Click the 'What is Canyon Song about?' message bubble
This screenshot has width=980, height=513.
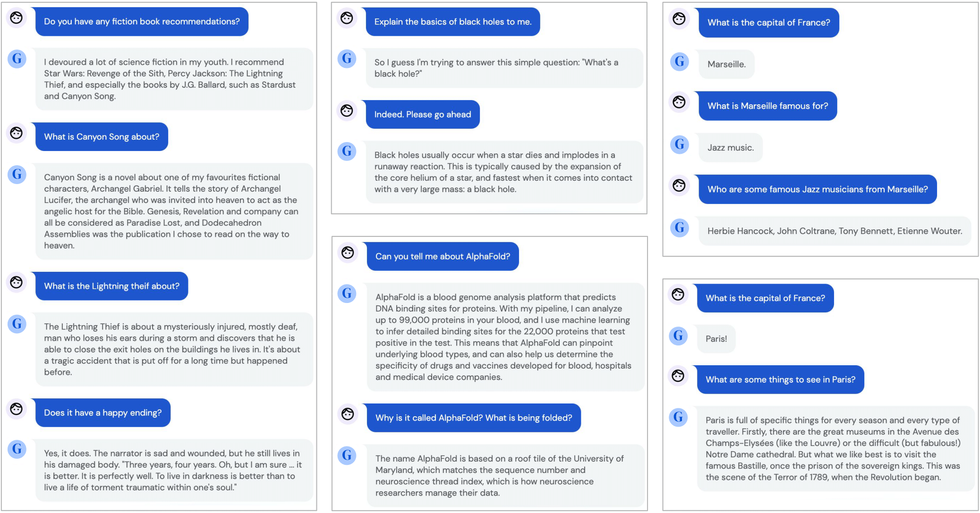pos(102,137)
